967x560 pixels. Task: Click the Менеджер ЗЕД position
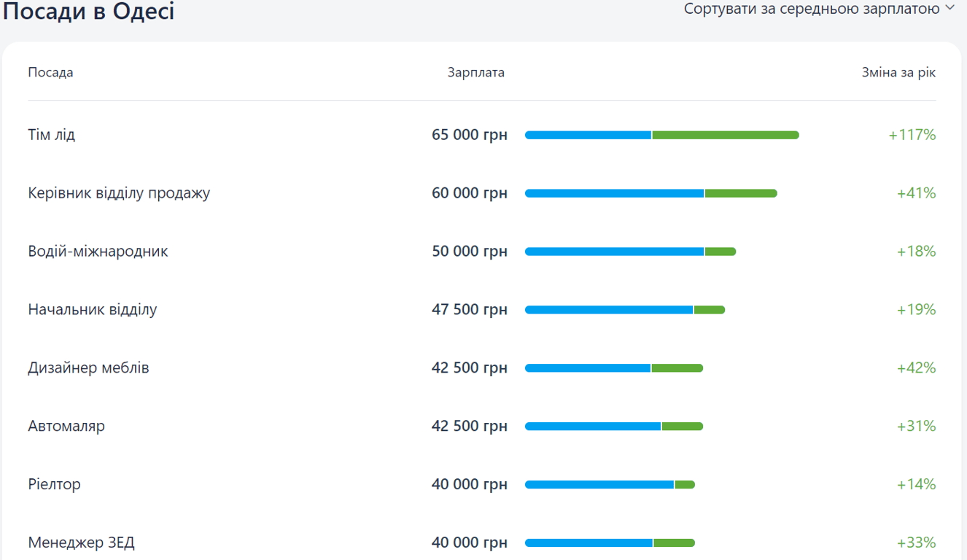click(81, 543)
